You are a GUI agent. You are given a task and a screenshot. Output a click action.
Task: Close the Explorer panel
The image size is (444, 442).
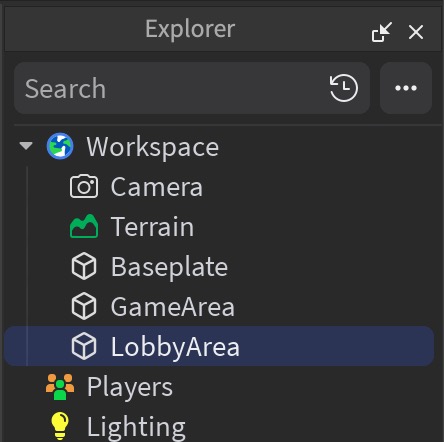[x=416, y=32]
